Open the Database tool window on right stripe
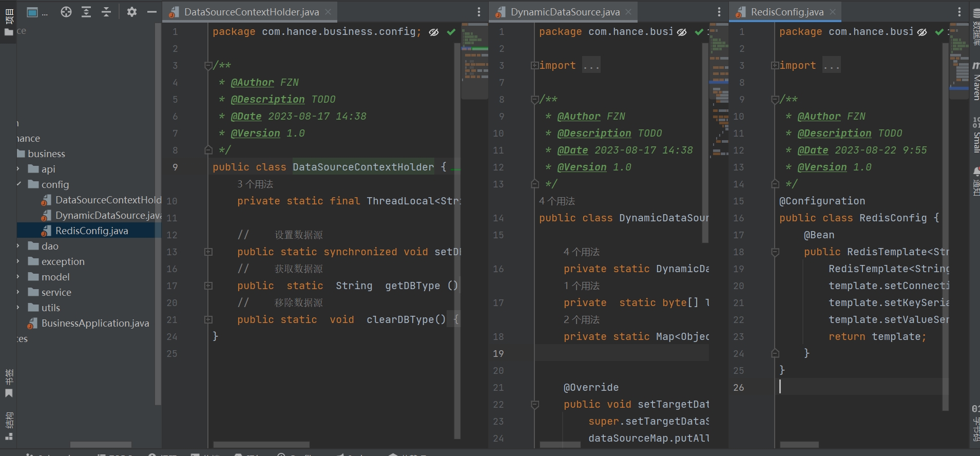 click(975, 28)
